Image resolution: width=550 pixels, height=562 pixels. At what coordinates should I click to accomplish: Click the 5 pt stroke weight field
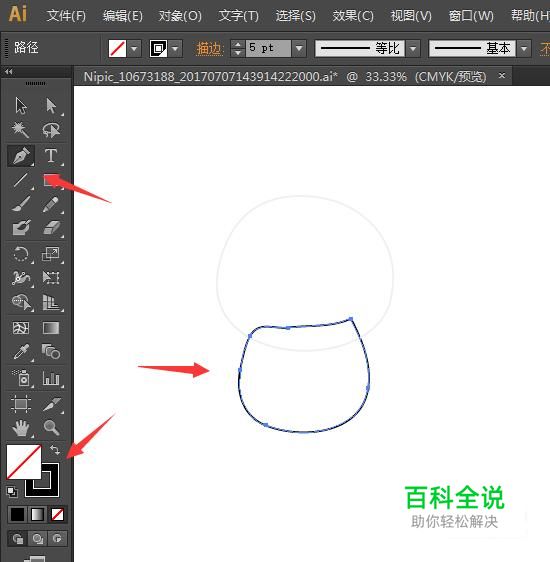point(268,48)
